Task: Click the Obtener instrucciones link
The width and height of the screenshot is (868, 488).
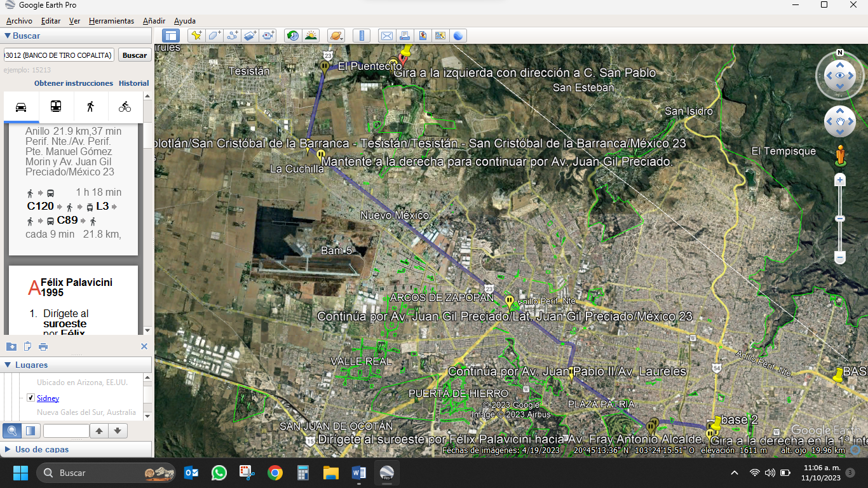Action: [74, 83]
